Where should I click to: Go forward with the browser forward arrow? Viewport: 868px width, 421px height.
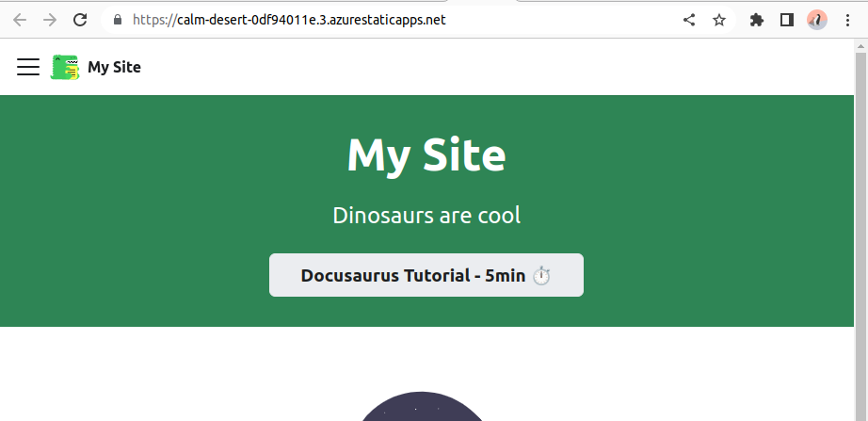click(x=50, y=21)
